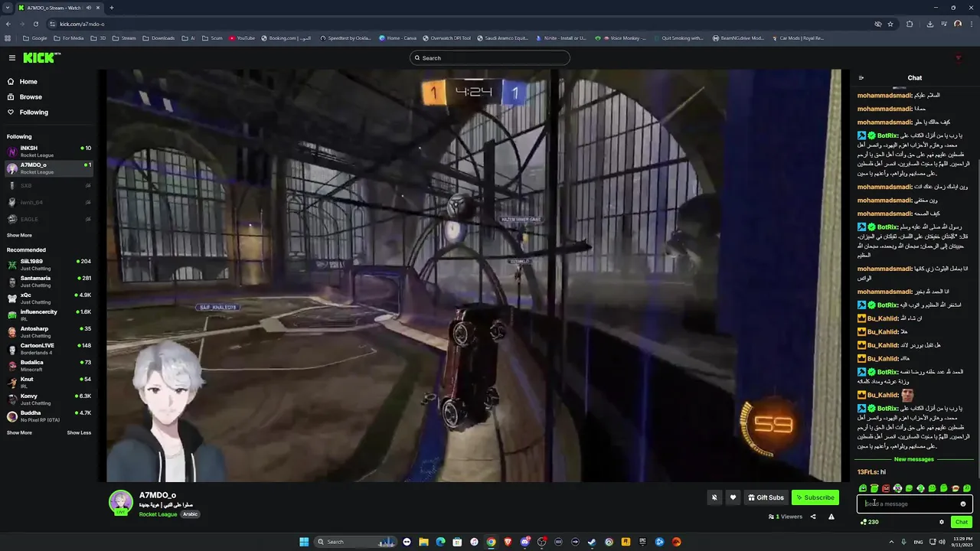This screenshot has height=551, width=980.
Task: Open YouTube bookmark
Action: coord(242,37)
